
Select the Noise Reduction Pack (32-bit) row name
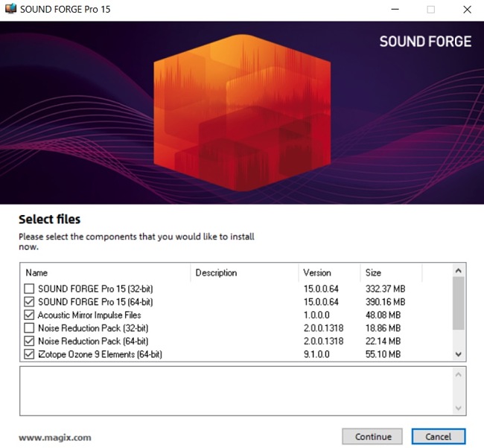pos(93,328)
